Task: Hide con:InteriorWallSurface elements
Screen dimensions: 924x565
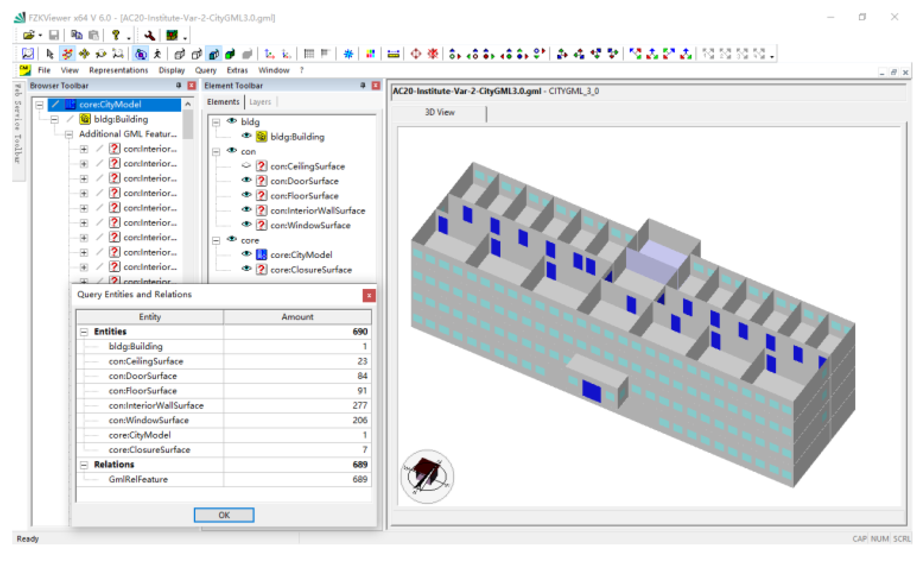Action: (x=247, y=210)
